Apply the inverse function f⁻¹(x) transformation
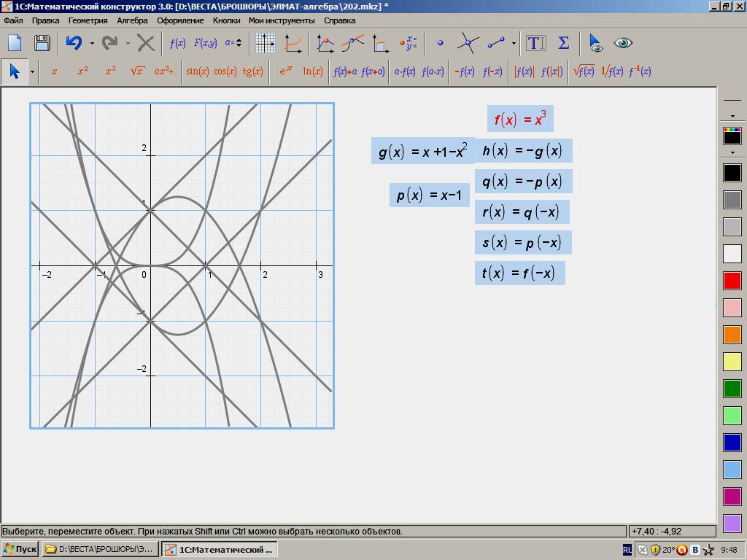Image resolution: width=747 pixels, height=560 pixels. point(639,71)
